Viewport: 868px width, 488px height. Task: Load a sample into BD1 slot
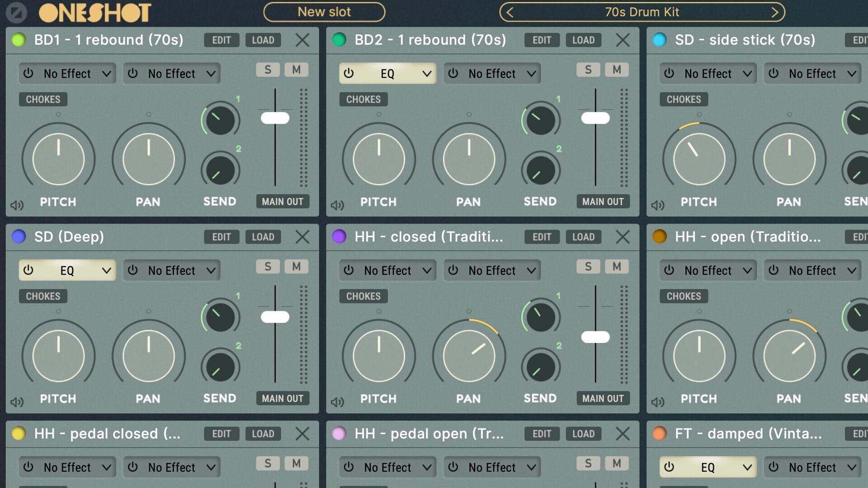263,40
